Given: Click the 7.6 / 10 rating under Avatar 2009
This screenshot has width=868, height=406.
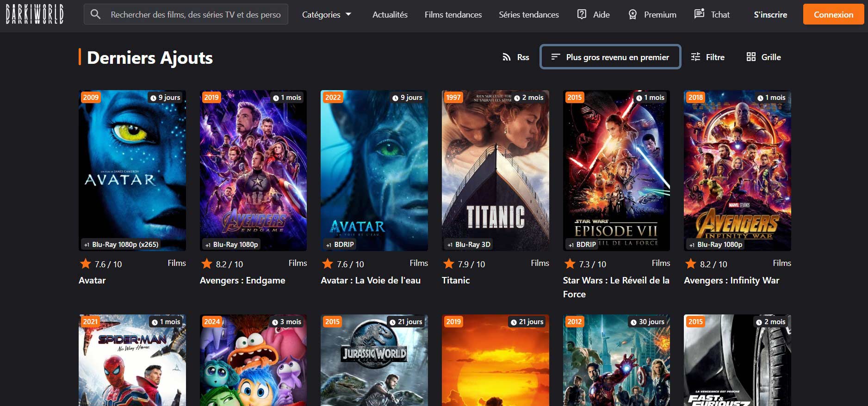Looking at the screenshot, I should (108, 264).
